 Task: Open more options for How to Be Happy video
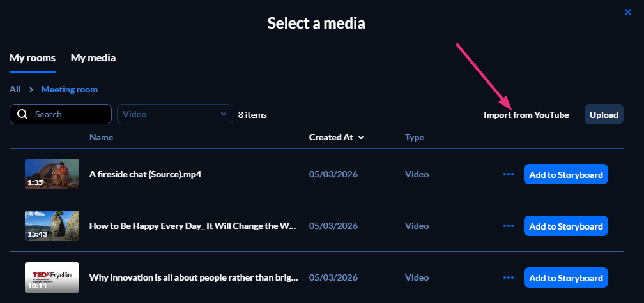click(509, 226)
